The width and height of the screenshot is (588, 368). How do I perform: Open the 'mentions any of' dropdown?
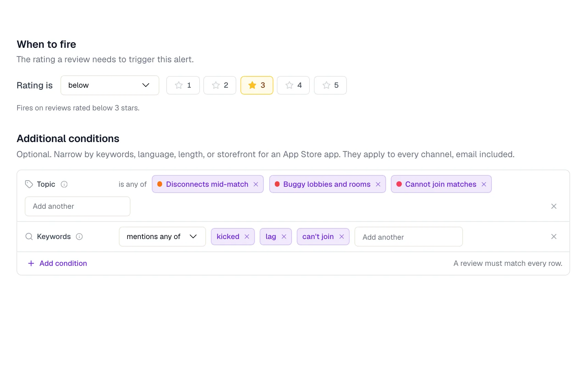coord(162,237)
